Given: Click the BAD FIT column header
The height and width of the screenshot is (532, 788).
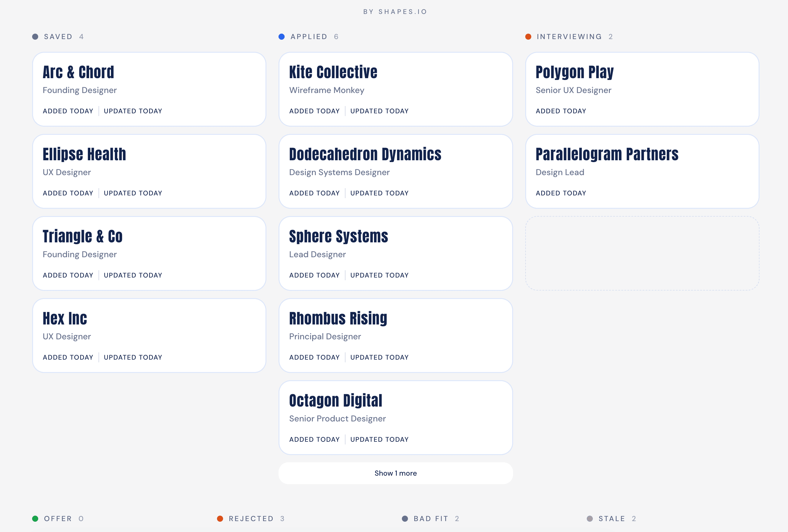Looking at the screenshot, I should 431,518.
